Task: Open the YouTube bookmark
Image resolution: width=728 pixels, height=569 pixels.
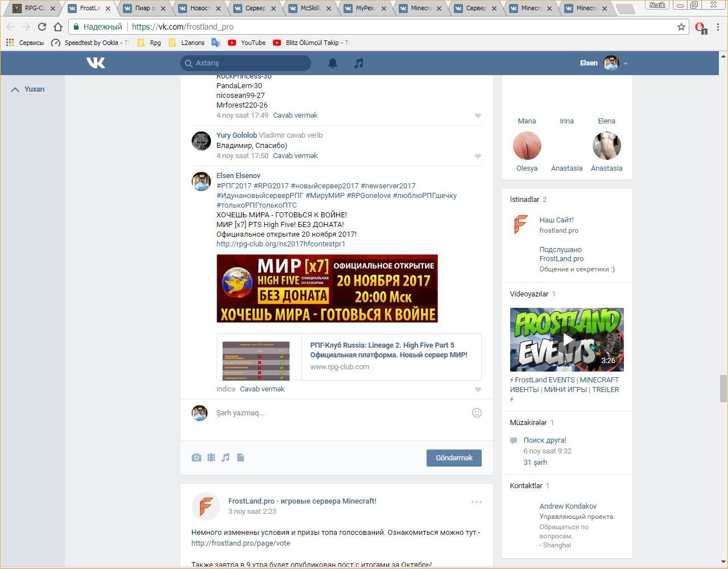Action: point(247,43)
